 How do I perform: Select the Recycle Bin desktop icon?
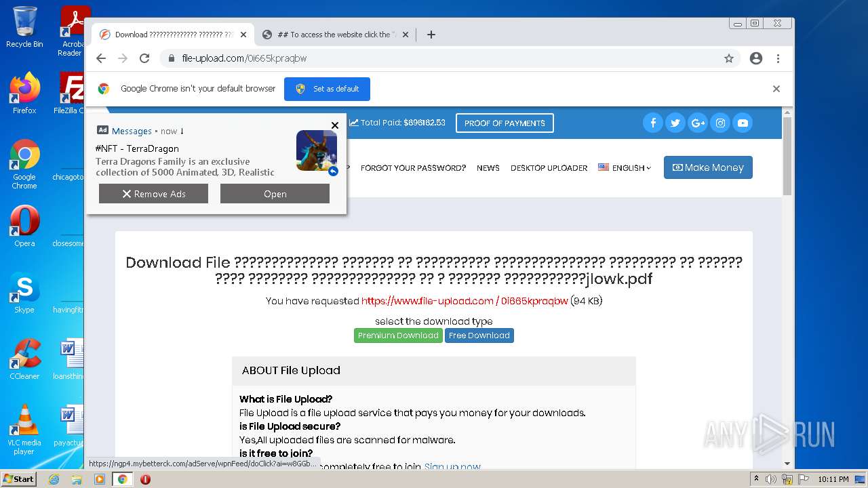24,27
